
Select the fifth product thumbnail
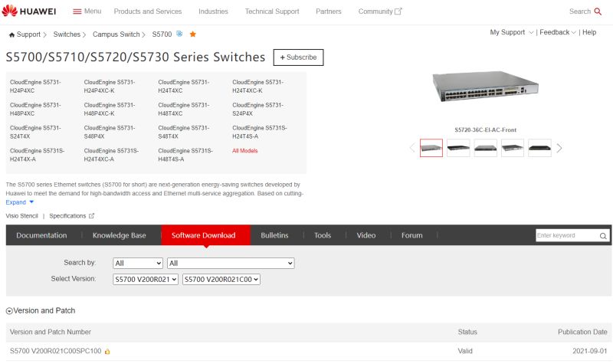(x=539, y=148)
